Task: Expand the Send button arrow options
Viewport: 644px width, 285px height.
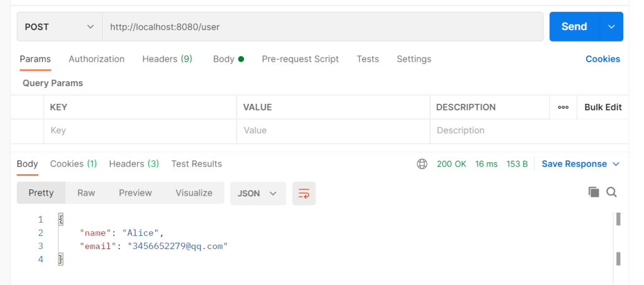Action: (611, 26)
